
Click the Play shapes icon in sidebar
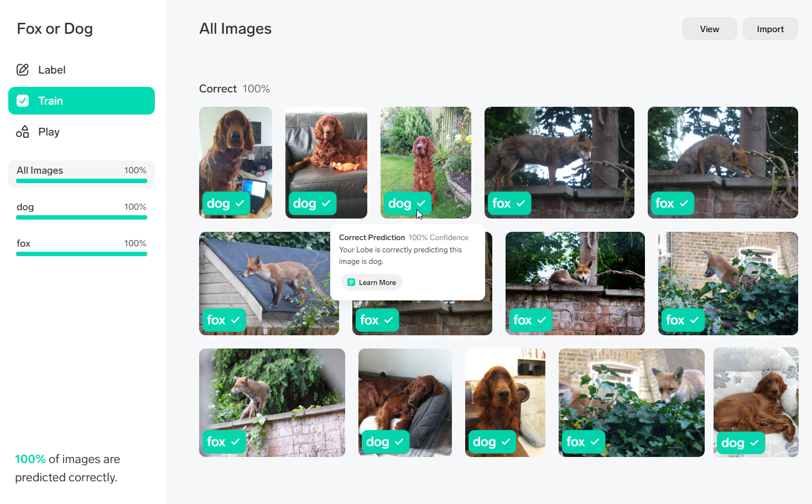coord(23,132)
